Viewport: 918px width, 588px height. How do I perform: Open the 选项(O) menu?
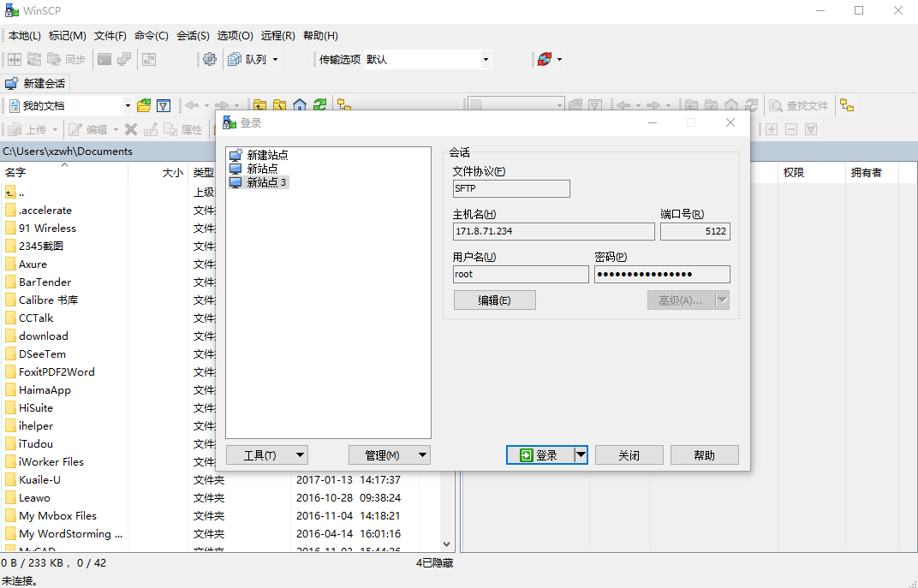click(235, 36)
